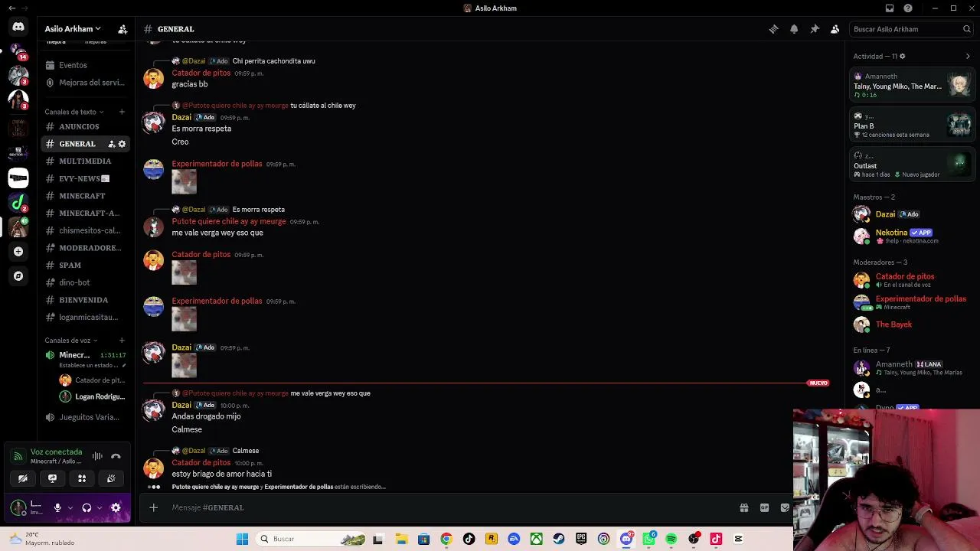980x551 pixels.
Task: Open Dazai's profile from member list
Action: [x=911, y=214]
